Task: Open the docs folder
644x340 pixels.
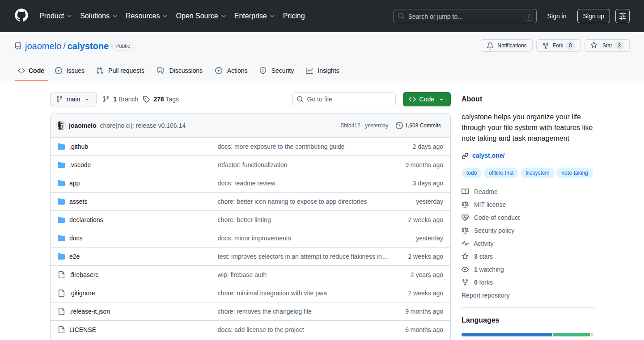Action: point(76,238)
